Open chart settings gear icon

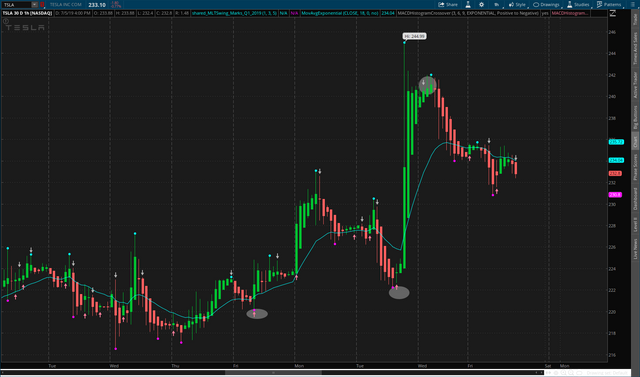(x=481, y=4)
